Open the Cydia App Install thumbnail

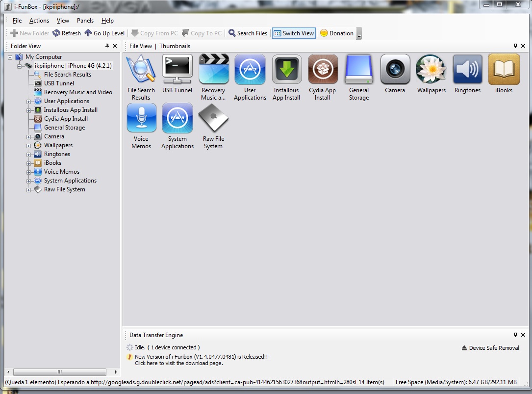point(323,70)
